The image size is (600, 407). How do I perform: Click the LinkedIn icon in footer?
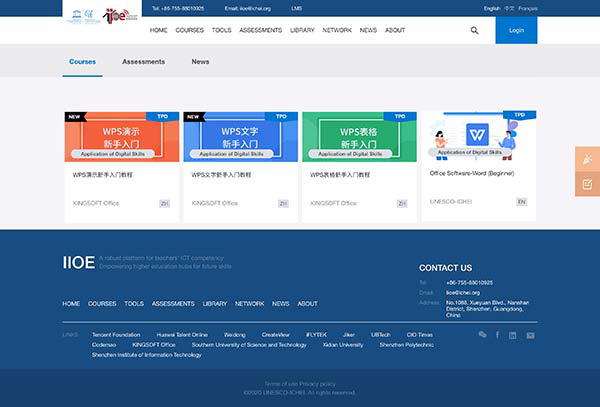click(513, 335)
